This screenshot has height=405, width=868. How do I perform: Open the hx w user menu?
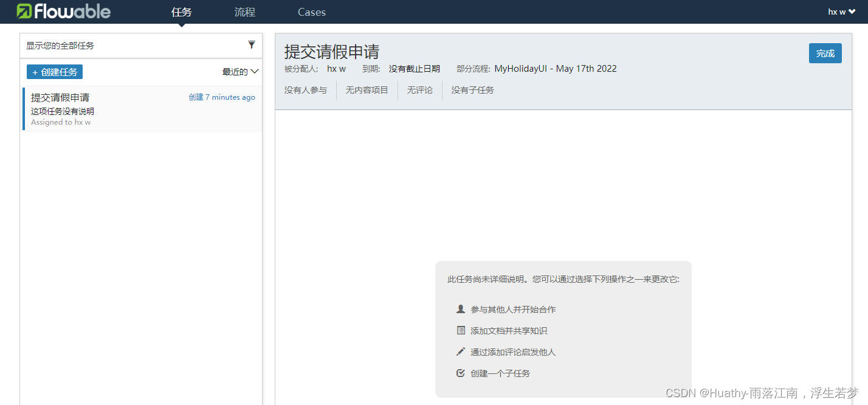click(842, 12)
